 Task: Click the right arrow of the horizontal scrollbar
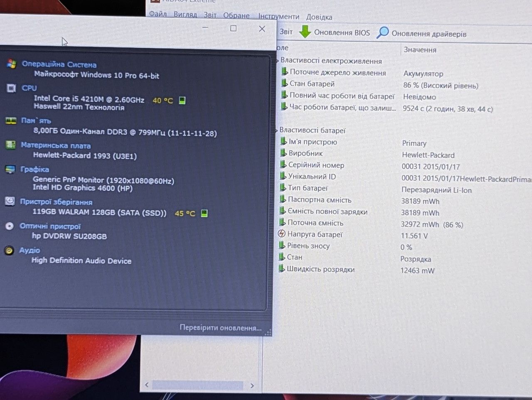[252, 385]
